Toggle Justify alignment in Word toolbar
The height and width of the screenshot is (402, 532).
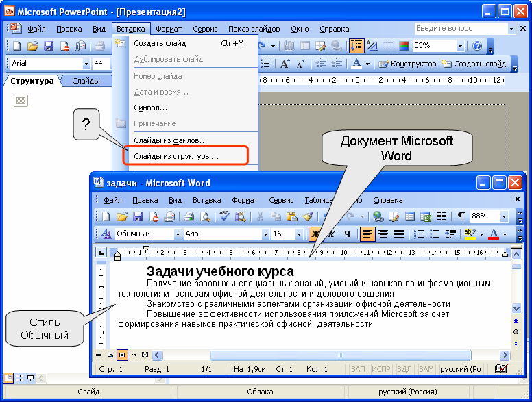click(x=399, y=234)
